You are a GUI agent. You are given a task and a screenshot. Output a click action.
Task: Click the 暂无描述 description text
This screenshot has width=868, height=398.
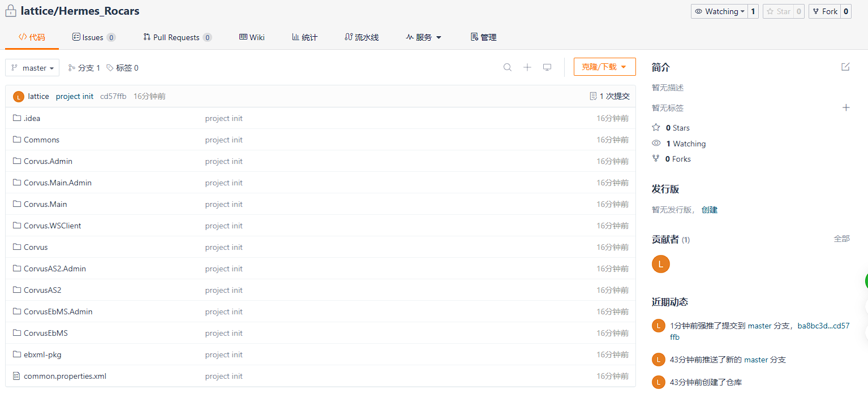pos(668,88)
